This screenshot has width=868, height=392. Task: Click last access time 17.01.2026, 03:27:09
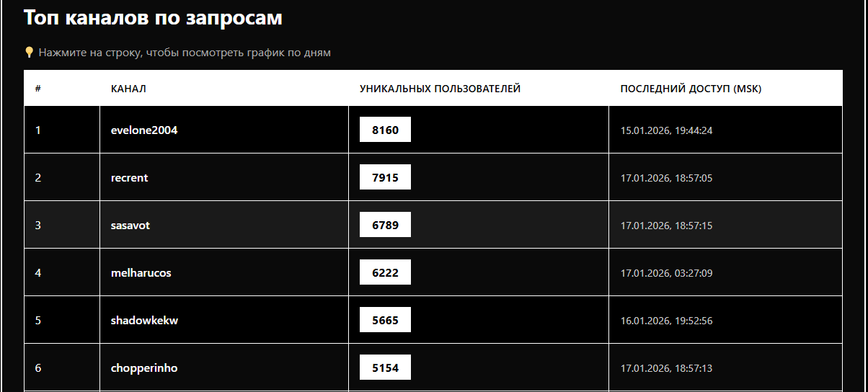[666, 273]
